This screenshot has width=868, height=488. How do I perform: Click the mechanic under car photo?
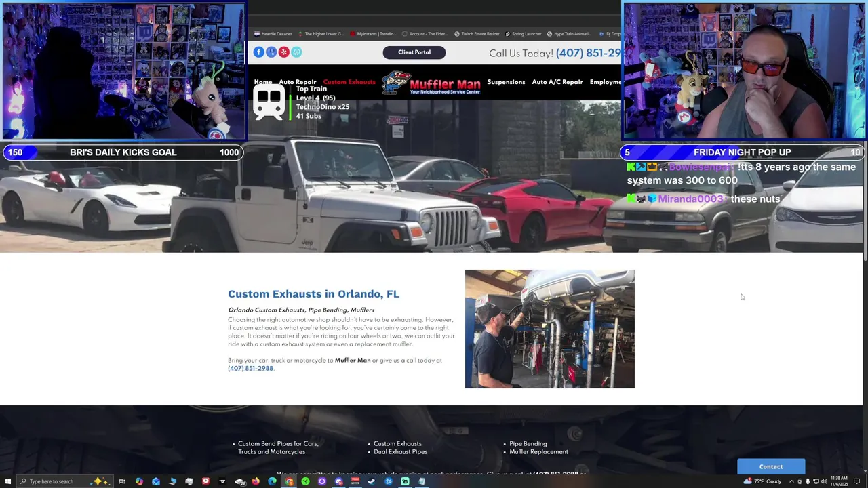550,329
